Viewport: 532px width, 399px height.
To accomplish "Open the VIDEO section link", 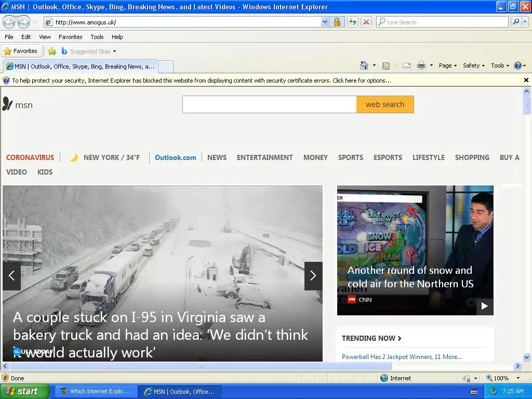I will (x=16, y=172).
